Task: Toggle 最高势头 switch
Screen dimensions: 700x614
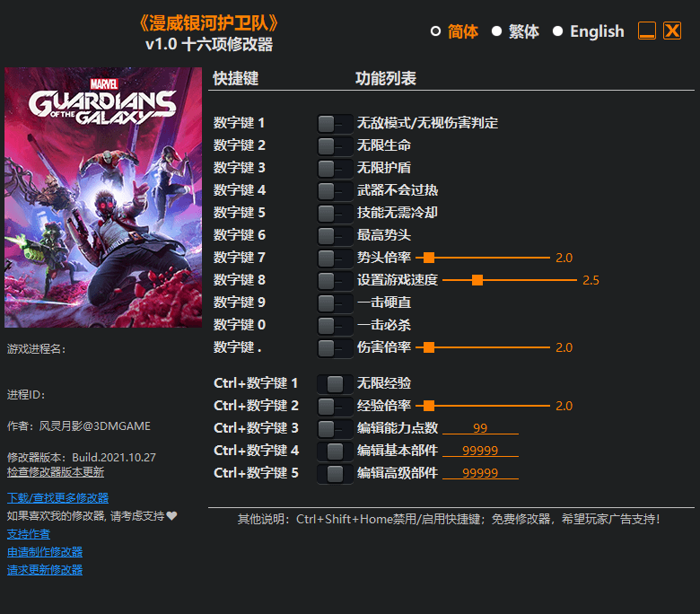Action: 335,236
